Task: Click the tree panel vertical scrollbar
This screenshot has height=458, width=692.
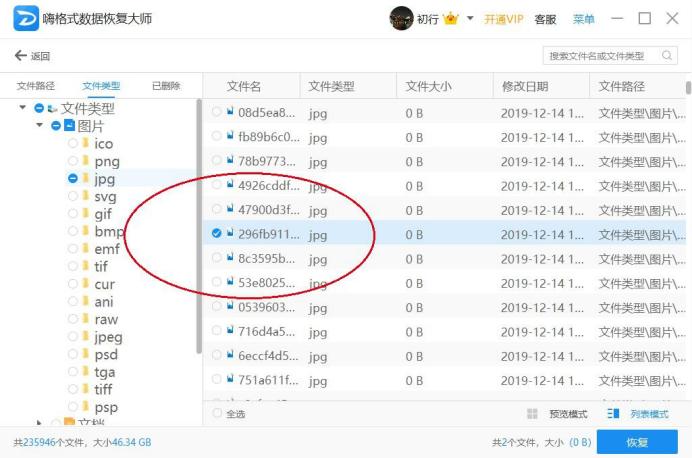Action: [x=199, y=226]
